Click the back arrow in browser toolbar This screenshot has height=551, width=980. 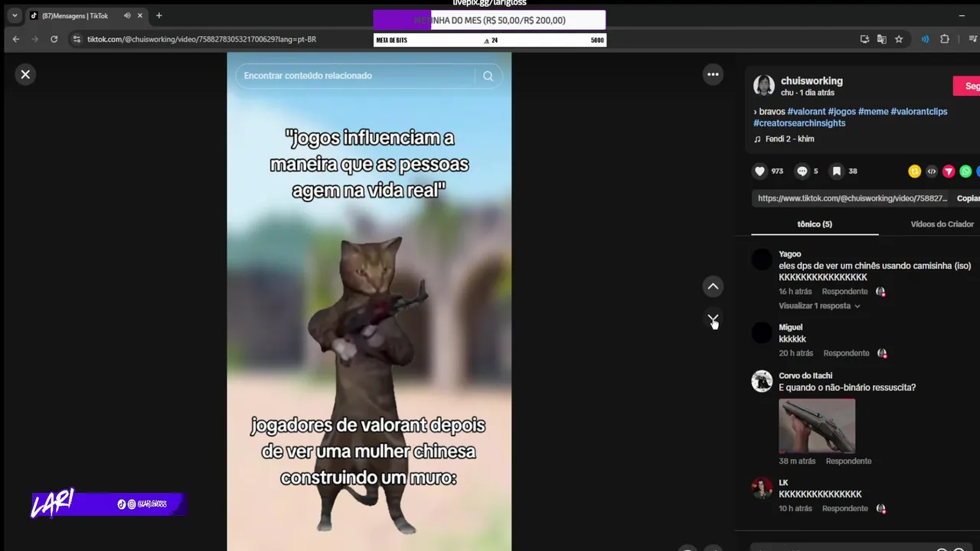point(16,39)
